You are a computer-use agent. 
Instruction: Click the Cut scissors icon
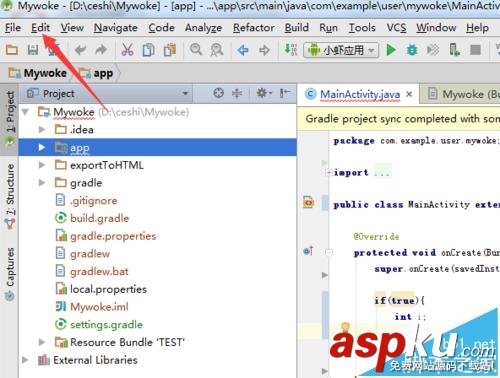pos(127,50)
